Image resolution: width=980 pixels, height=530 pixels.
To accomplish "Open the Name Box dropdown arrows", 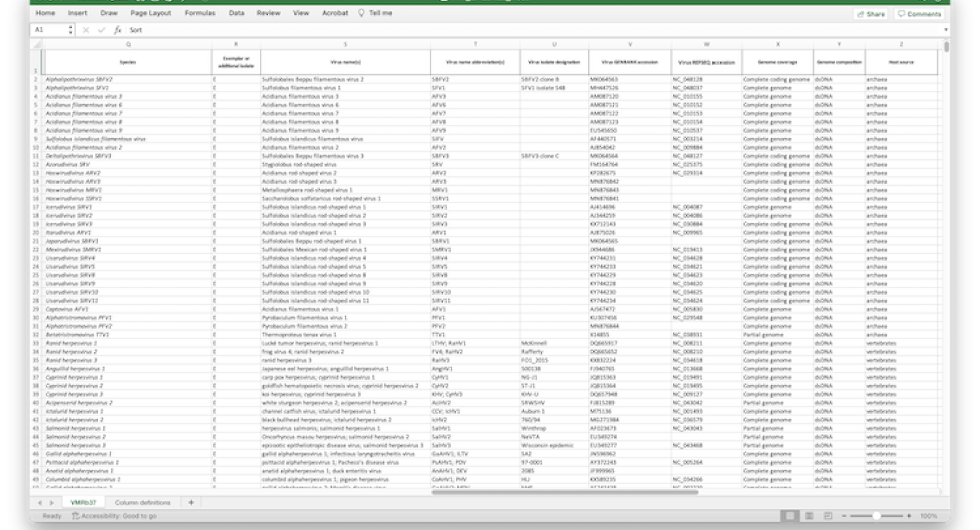I will click(70, 30).
